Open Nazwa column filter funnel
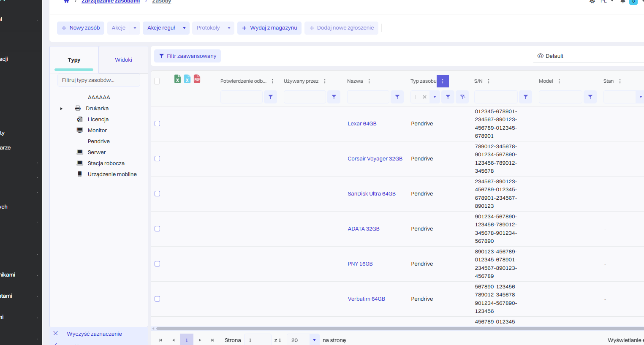This screenshot has width=644, height=345. pyautogui.click(x=397, y=97)
